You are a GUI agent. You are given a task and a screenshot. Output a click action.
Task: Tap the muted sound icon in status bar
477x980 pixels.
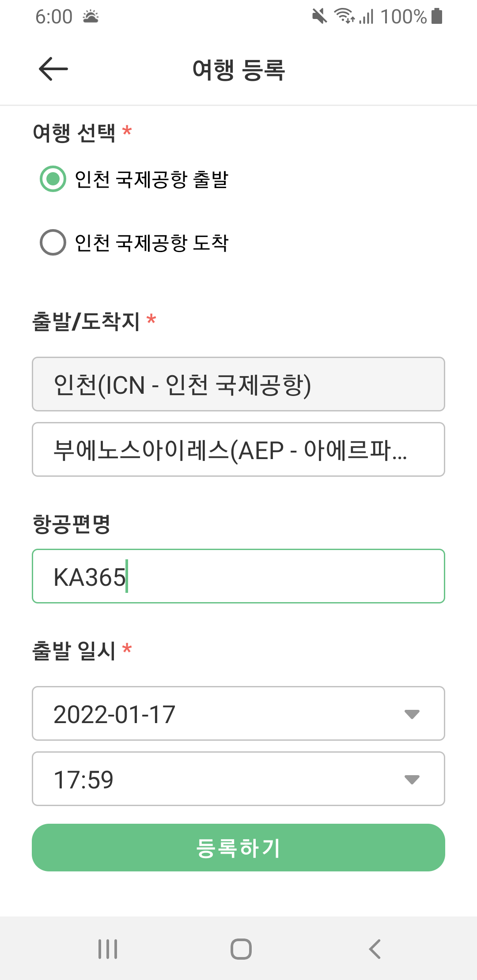(319, 16)
